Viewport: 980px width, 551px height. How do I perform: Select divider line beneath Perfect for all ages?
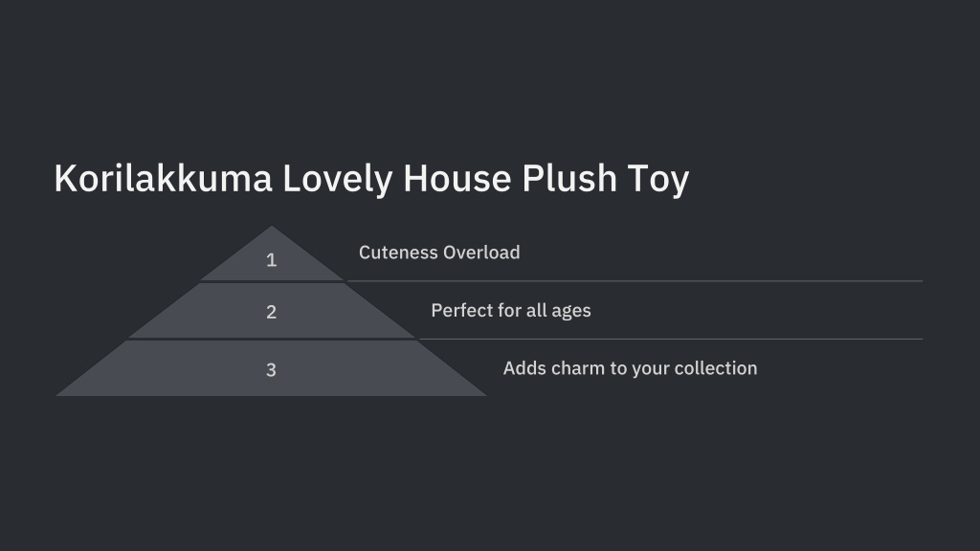[x=671, y=340]
